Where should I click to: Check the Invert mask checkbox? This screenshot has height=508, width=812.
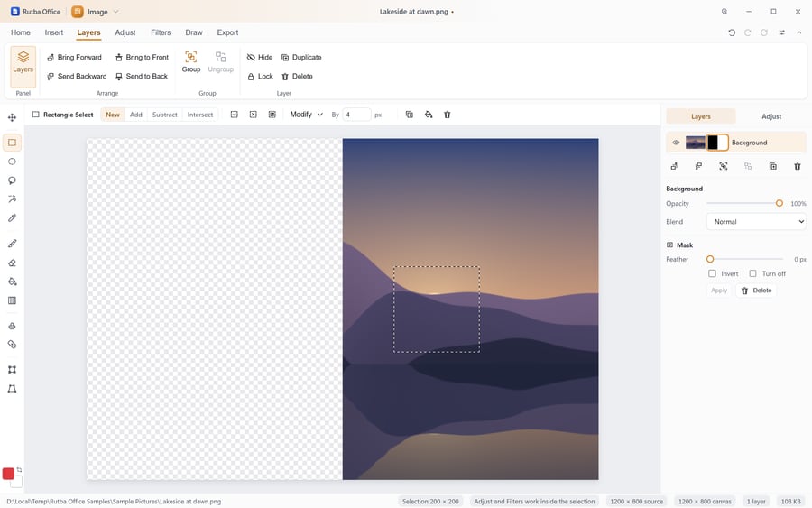click(712, 273)
